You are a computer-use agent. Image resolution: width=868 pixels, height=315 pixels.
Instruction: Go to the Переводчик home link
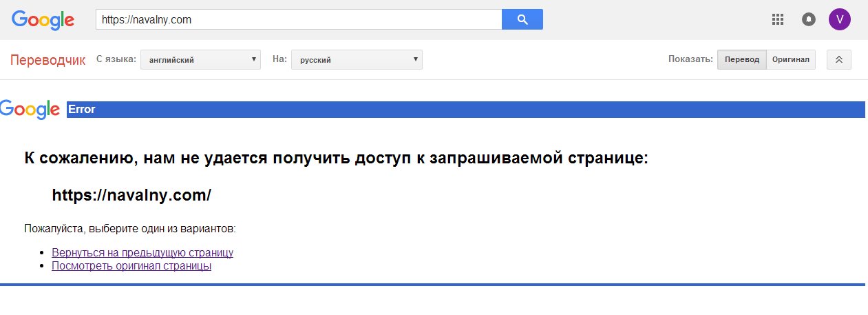(x=48, y=60)
